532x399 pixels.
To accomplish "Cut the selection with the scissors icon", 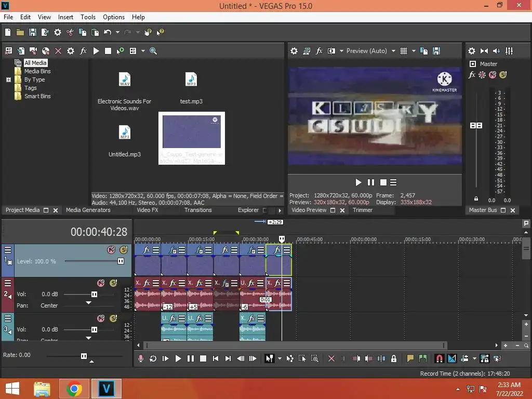I will [70, 32].
